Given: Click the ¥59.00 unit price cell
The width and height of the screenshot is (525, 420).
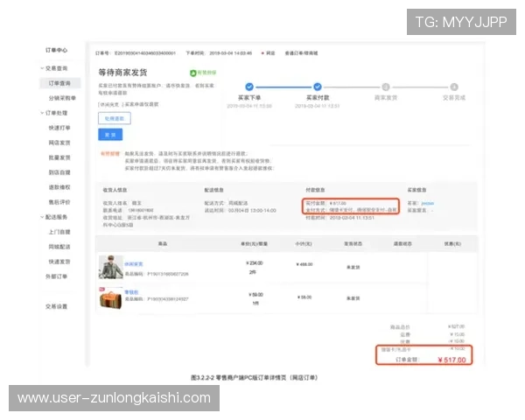Looking at the screenshot, I should pyautogui.click(x=255, y=295).
